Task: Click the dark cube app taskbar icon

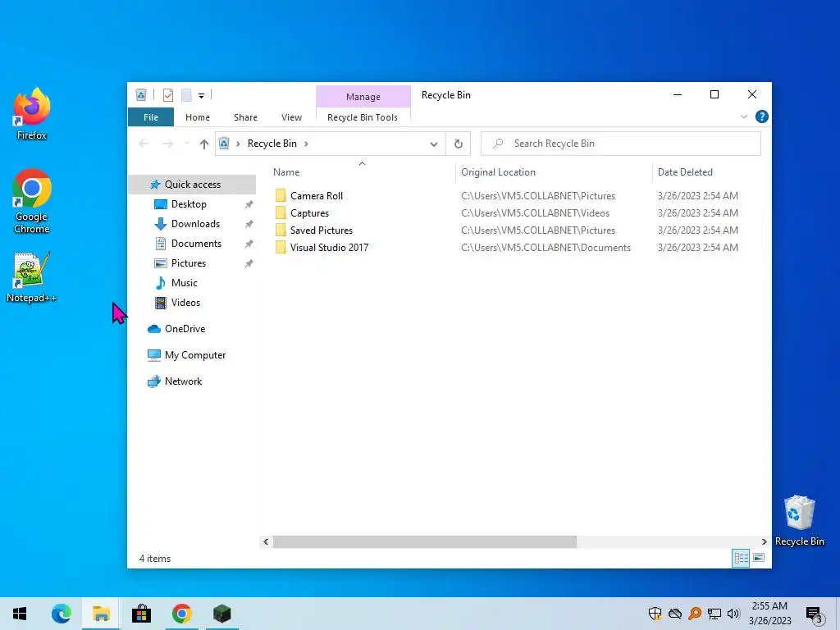Action: click(x=221, y=614)
